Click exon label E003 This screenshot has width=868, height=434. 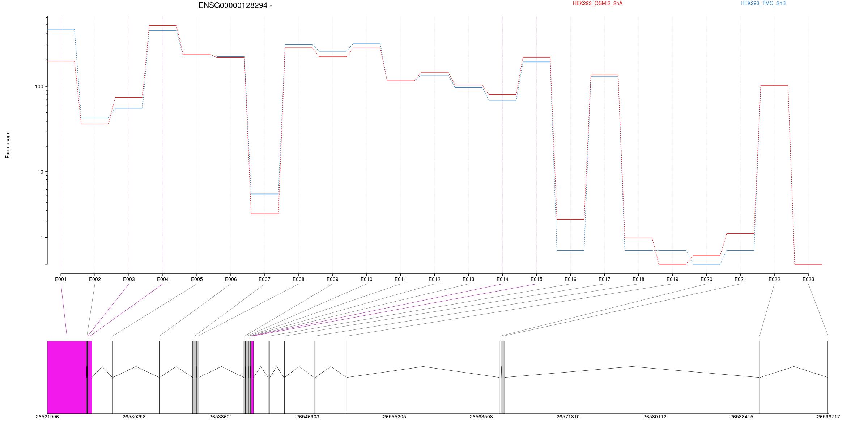pyautogui.click(x=129, y=279)
